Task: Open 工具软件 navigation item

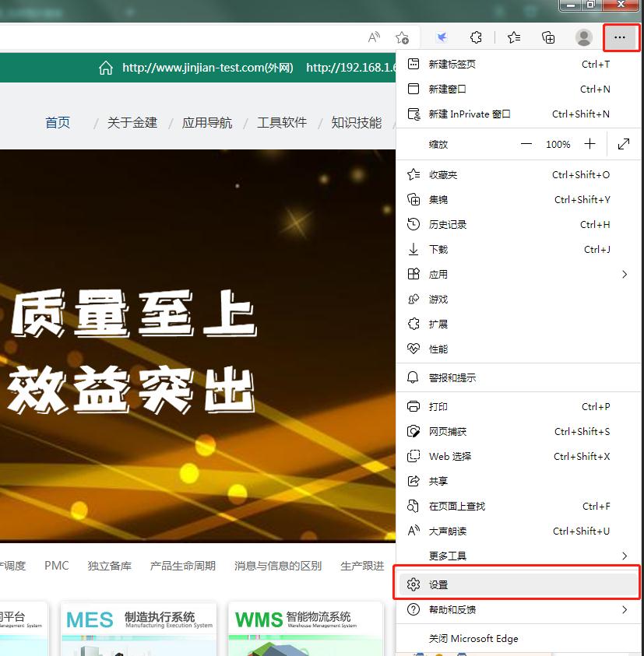Action: coord(282,123)
